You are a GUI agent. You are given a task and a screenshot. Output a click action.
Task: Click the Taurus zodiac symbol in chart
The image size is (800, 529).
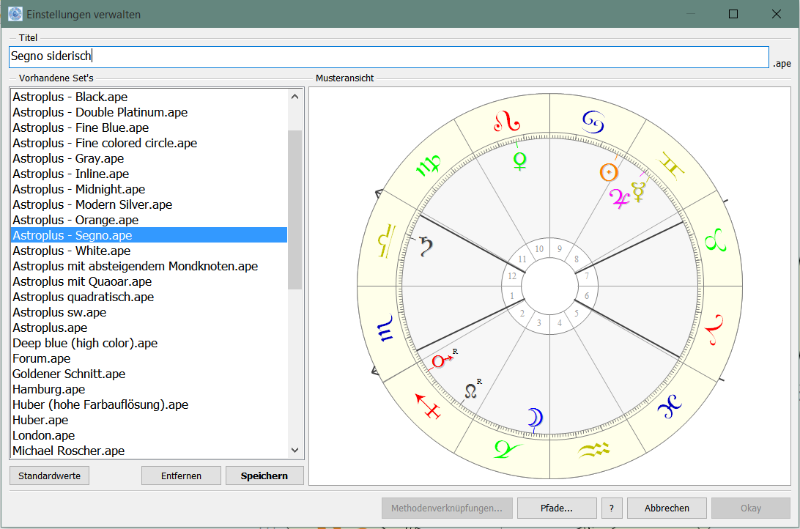(715, 240)
